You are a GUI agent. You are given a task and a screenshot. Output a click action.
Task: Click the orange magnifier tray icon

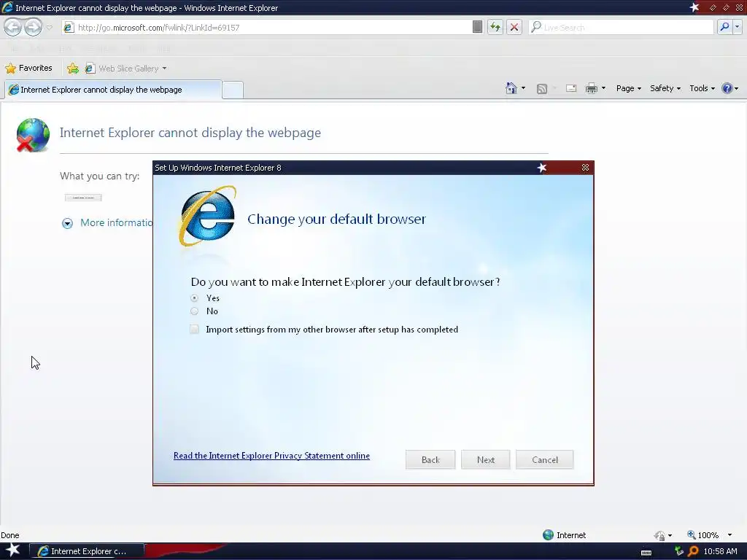[x=693, y=551]
